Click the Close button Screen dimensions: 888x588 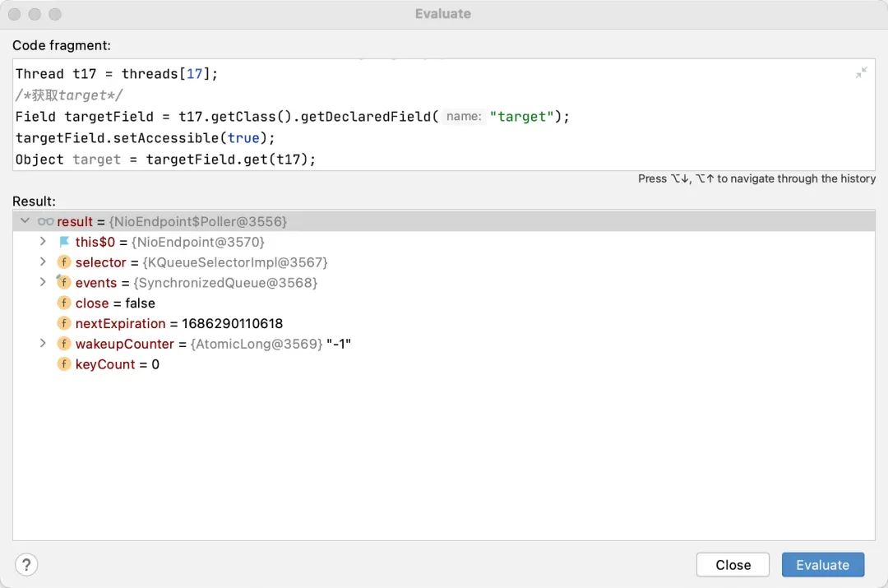coord(733,565)
